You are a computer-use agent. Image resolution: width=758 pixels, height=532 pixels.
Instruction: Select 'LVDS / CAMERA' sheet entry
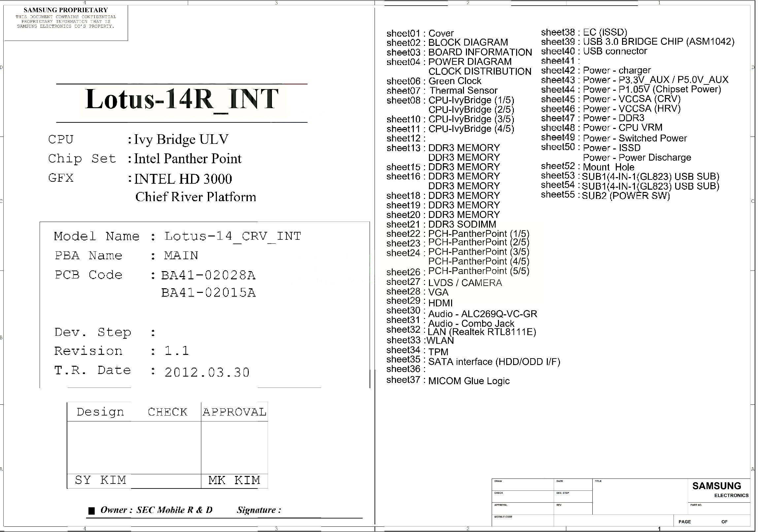click(465, 283)
